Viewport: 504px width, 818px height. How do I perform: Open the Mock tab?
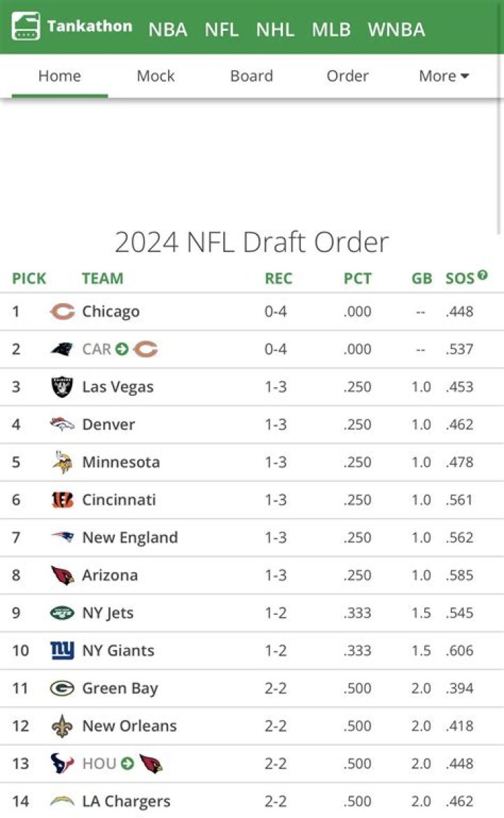155,76
